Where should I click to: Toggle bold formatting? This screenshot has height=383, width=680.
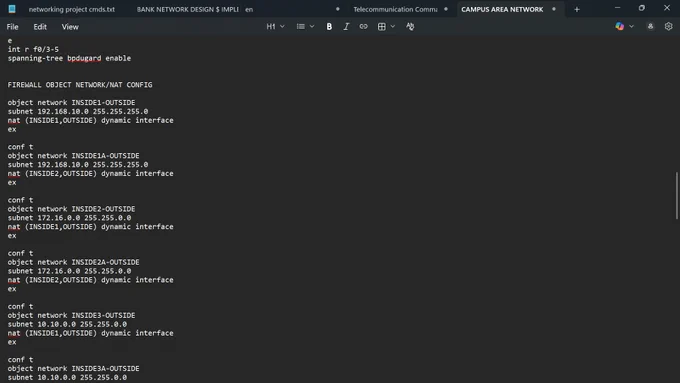tap(329, 26)
